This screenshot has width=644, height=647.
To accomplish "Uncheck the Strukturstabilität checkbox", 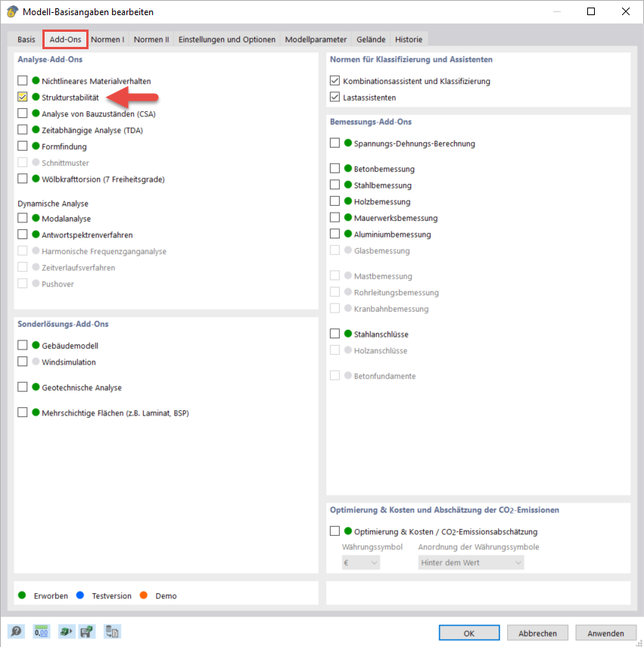I will click(23, 97).
